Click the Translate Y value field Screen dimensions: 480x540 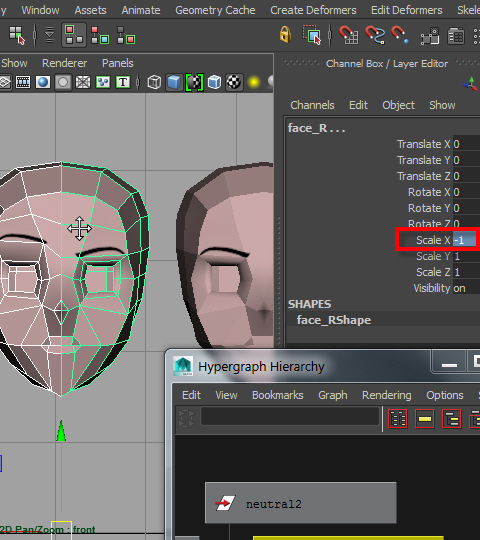tap(466, 160)
